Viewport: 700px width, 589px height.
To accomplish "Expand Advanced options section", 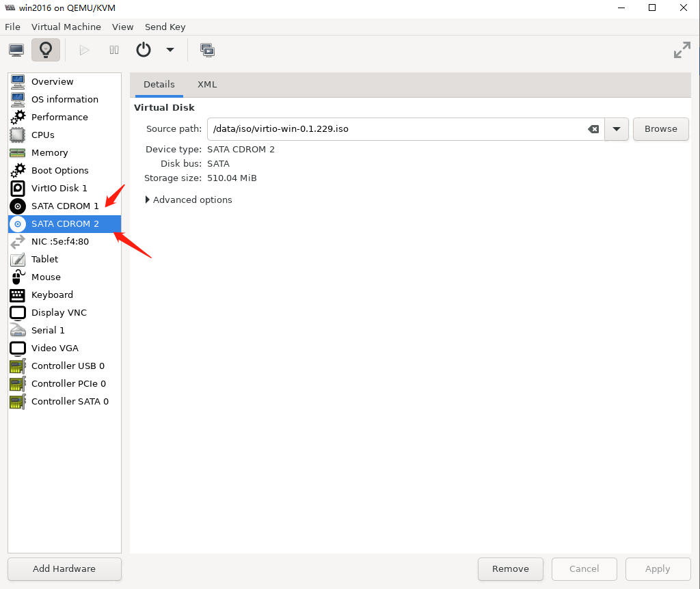I will (189, 200).
